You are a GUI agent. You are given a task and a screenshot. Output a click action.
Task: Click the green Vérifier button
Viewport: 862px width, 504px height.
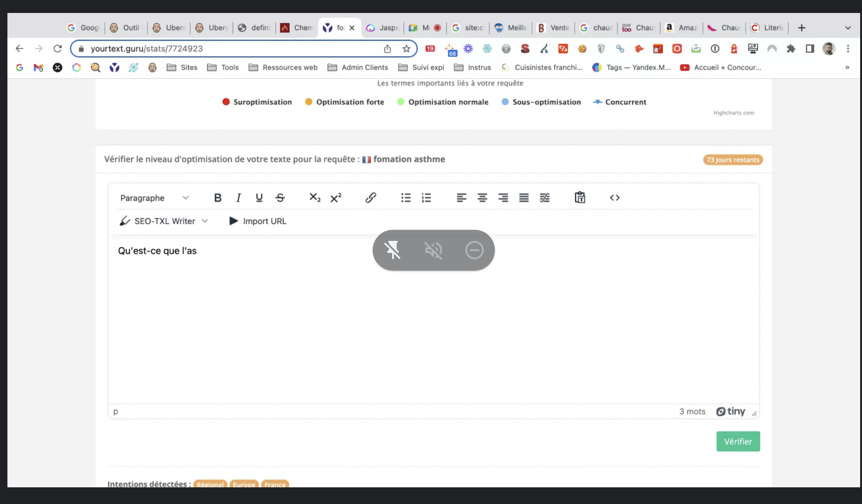coord(738,441)
